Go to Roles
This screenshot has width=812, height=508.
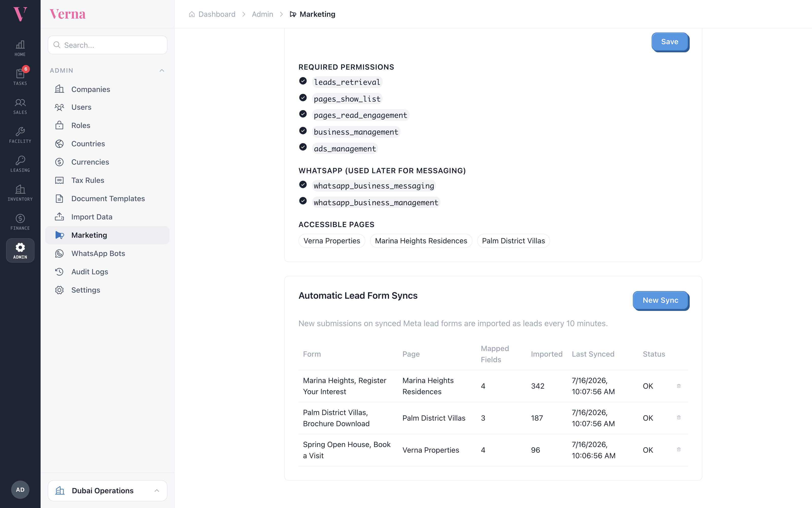coord(107,125)
